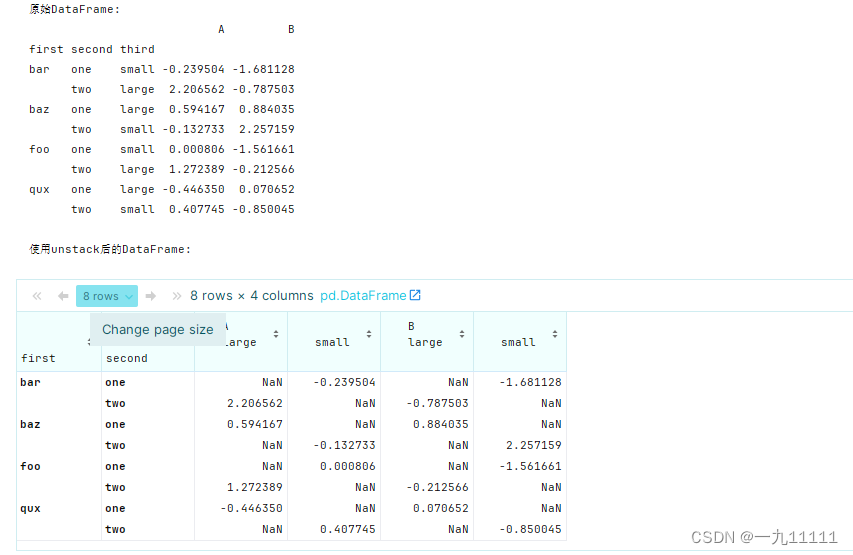
Task: Click the 'small' header under B
Action: click(518, 342)
